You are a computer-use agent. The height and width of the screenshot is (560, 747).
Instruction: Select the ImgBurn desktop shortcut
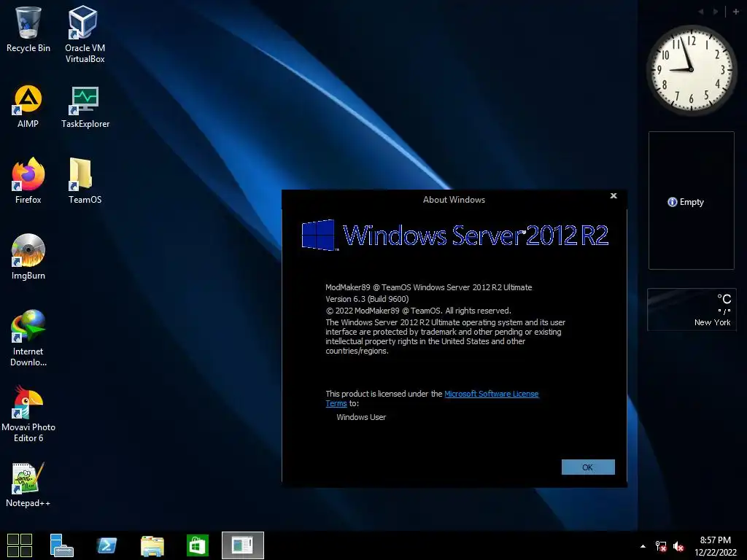point(28,257)
